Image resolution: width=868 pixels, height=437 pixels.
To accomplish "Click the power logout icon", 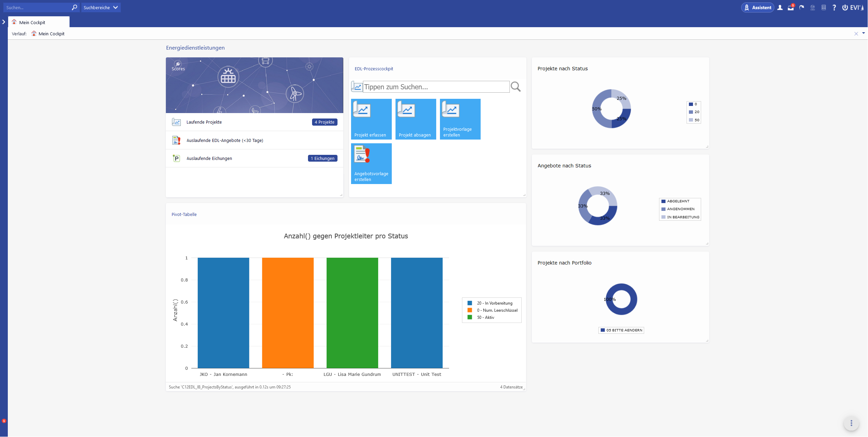I will [x=845, y=7].
